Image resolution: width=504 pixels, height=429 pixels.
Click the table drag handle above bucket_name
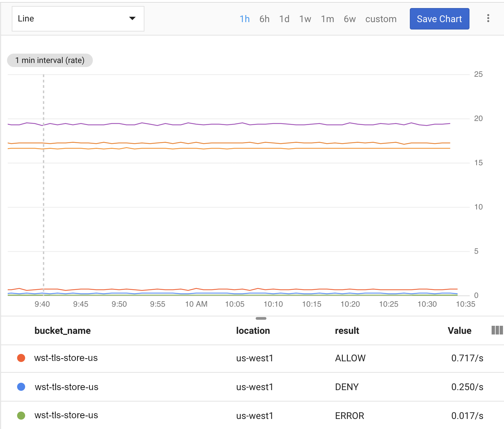[261, 319]
